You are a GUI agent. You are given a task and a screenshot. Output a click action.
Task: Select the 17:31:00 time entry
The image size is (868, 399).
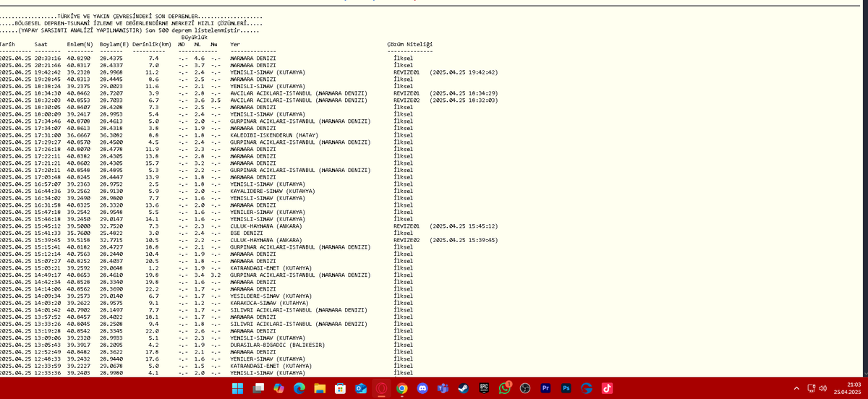point(48,135)
